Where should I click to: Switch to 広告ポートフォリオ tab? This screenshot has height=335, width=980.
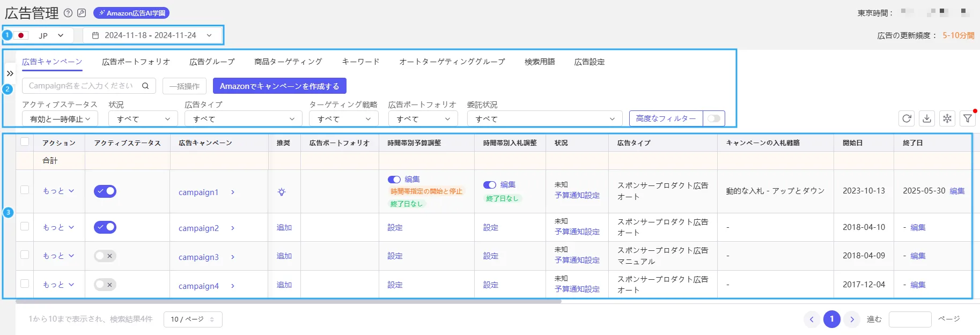pos(136,62)
